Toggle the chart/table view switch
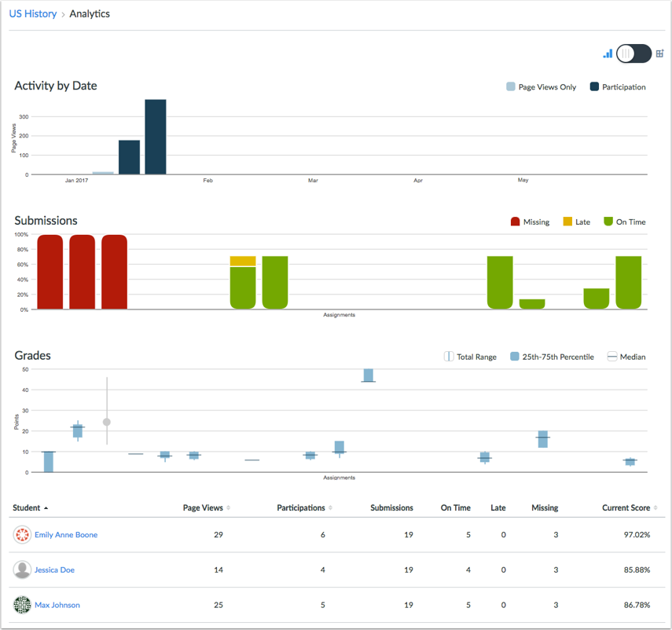This screenshot has height=630, width=672. pos(633,53)
